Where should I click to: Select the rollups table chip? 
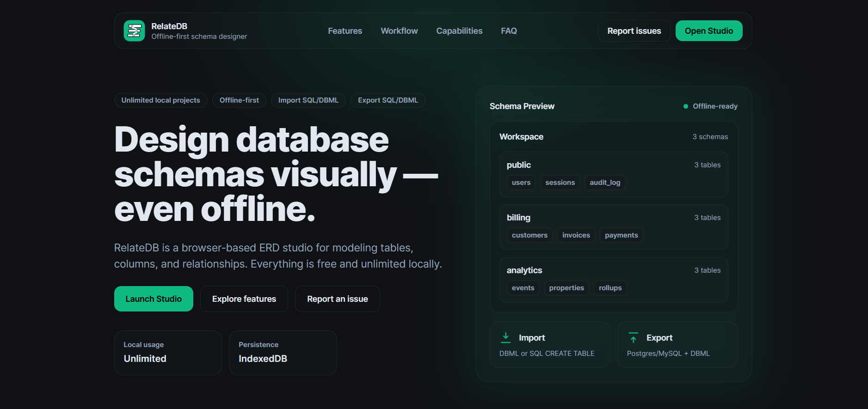[x=610, y=288]
